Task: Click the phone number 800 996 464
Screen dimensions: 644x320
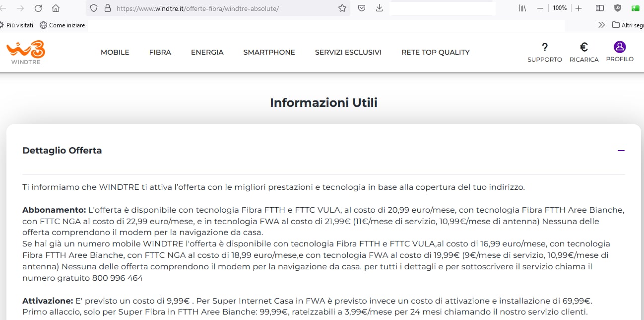Action: pos(118,278)
